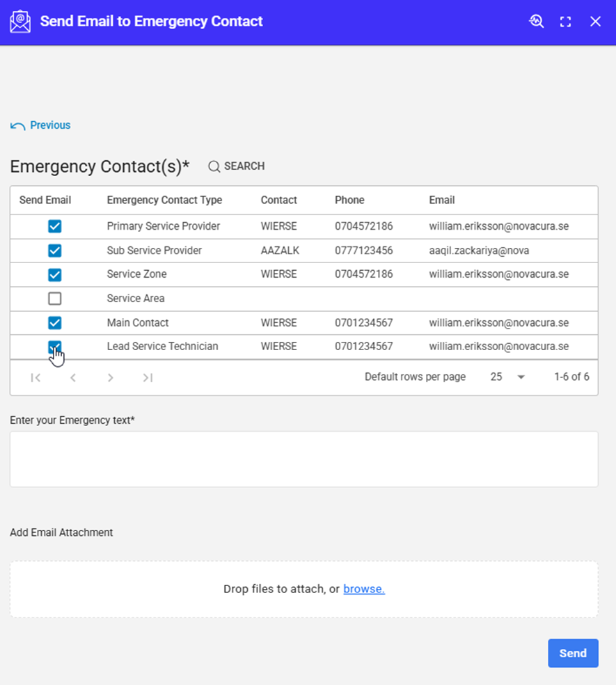Sort by Emergency Contact Type column

point(164,200)
